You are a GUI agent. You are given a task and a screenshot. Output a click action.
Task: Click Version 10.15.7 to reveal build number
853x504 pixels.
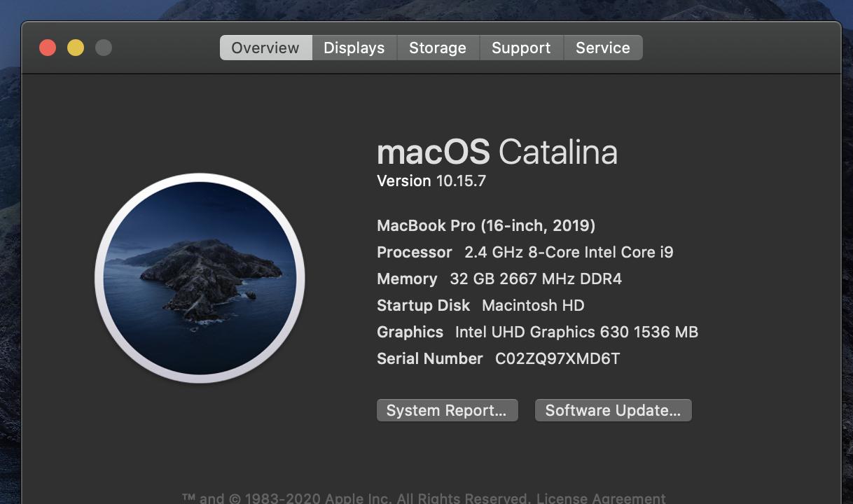click(431, 181)
